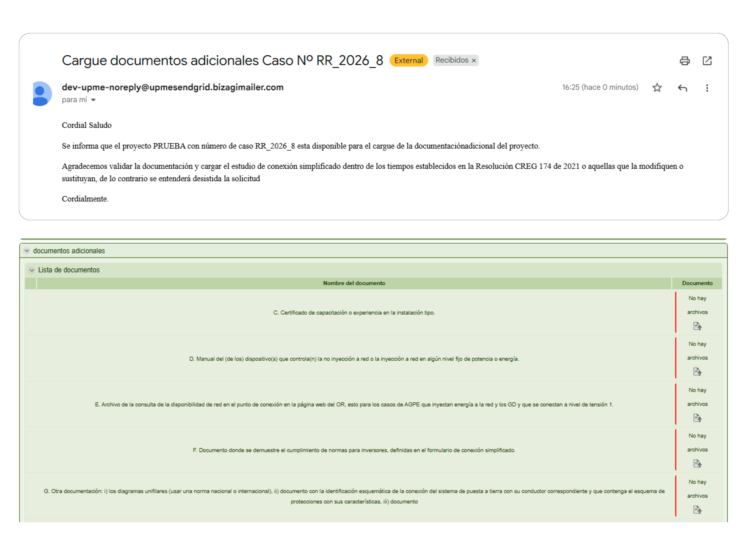
Task: Open email in new window icon
Action: (x=707, y=61)
